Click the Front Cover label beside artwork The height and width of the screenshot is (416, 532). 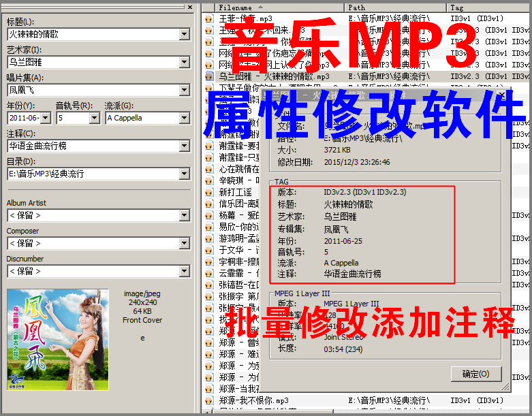click(x=142, y=320)
